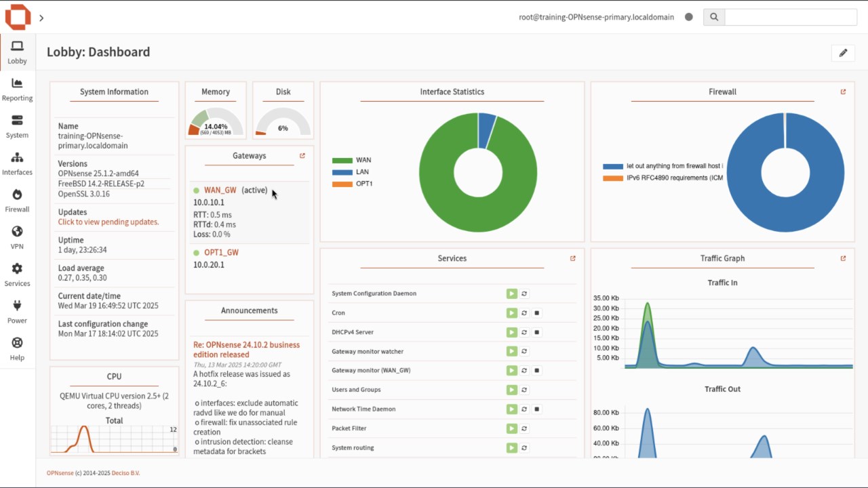Open the Help menu
This screenshot has width=868, height=488.
(x=18, y=349)
